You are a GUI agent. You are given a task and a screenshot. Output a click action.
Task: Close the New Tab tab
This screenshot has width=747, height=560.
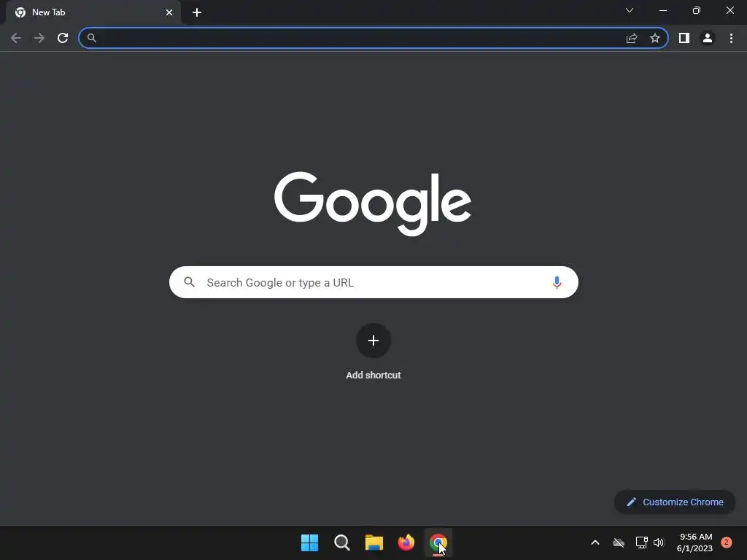click(169, 12)
